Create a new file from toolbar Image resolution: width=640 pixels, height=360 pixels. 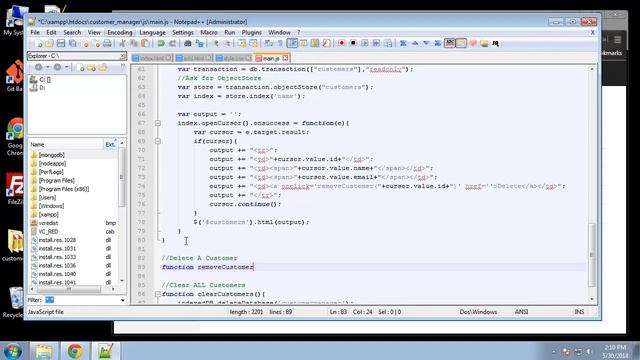click(x=38, y=43)
